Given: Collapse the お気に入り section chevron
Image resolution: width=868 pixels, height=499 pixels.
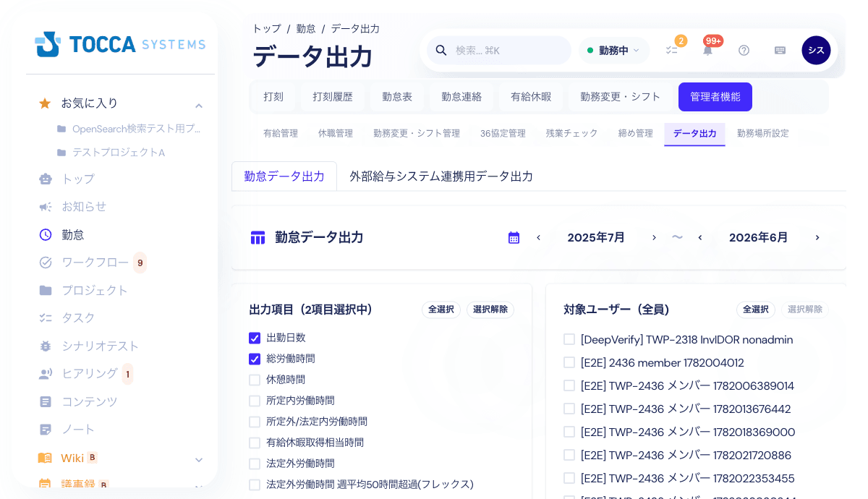Looking at the screenshot, I should tap(199, 106).
